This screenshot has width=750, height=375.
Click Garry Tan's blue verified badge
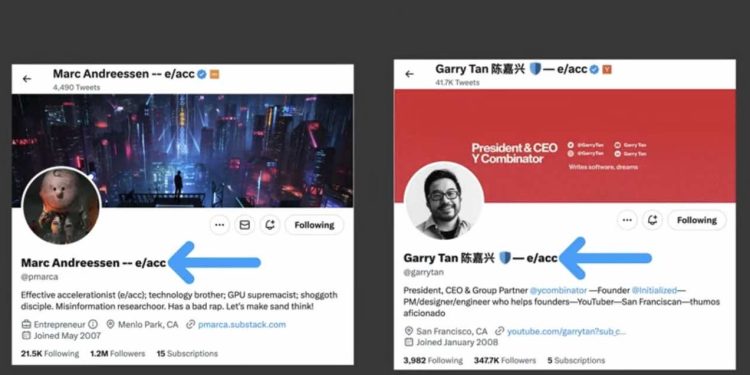point(594,69)
